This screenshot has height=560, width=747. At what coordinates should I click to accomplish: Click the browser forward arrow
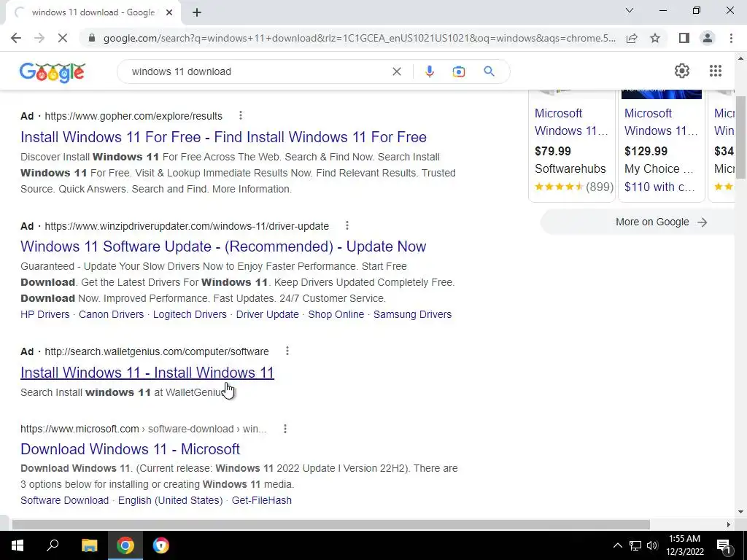pos(39,38)
